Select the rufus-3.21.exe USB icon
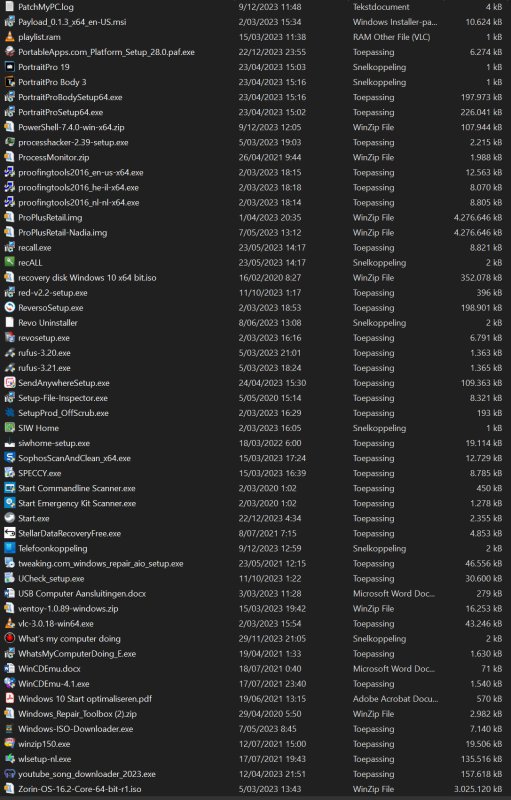Image resolution: width=511 pixels, height=800 pixels. point(9,367)
